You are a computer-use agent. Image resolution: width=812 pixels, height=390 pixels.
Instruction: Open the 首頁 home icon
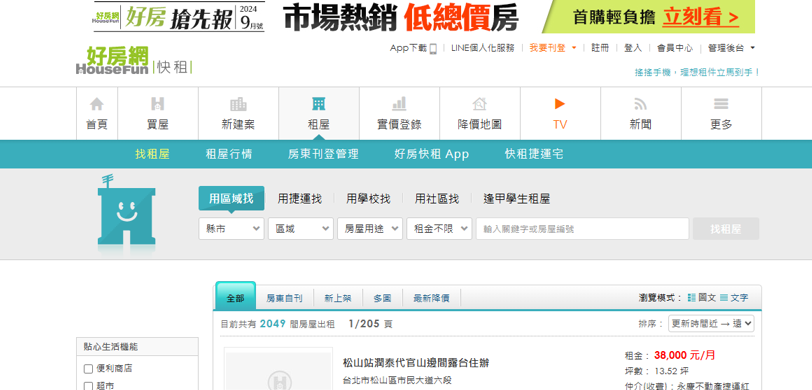pyautogui.click(x=96, y=104)
